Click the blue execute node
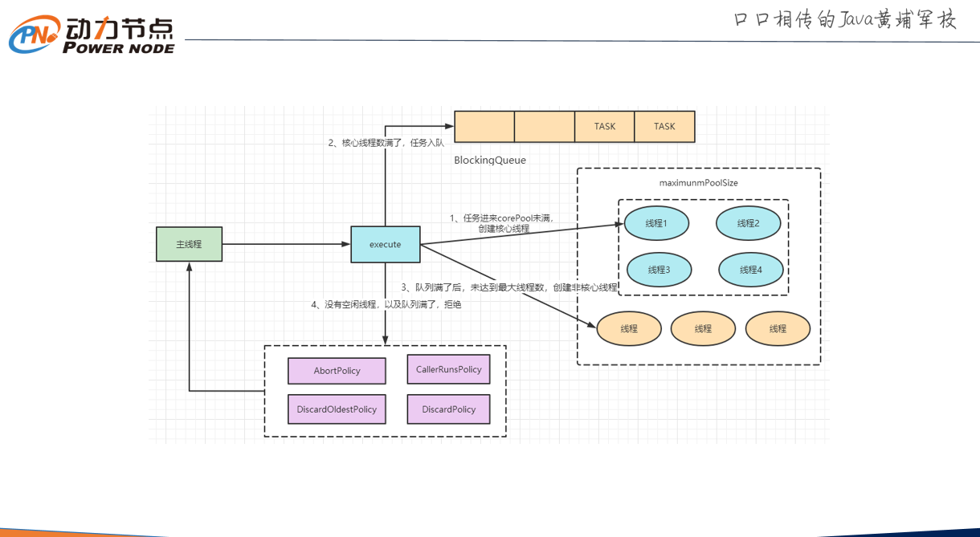Image resolution: width=980 pixels, height=537 pixels. (385, 244)
